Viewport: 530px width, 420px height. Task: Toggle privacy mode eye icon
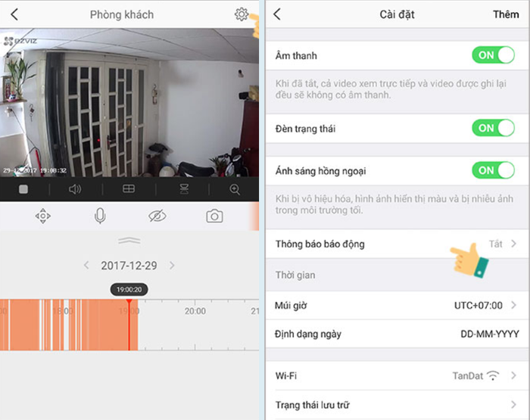click(157, 216)
